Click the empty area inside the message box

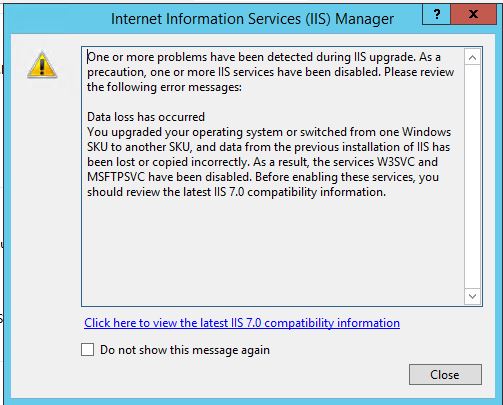coord(273,250)
